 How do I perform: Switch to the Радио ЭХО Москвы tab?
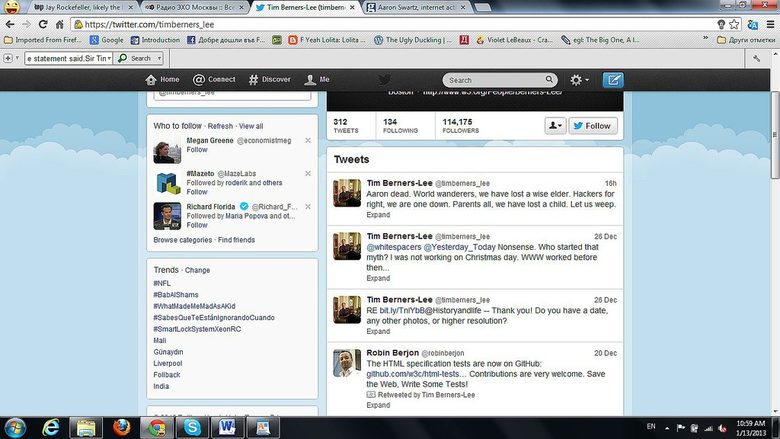(x=195, y=7)
